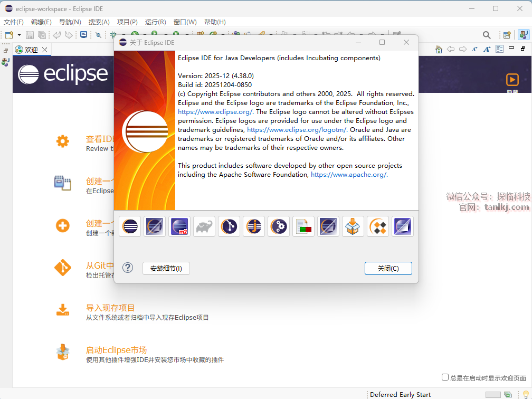Click the Home icon on Welcome toolbar
Screen dimensions: 532x399
point(439,49)
